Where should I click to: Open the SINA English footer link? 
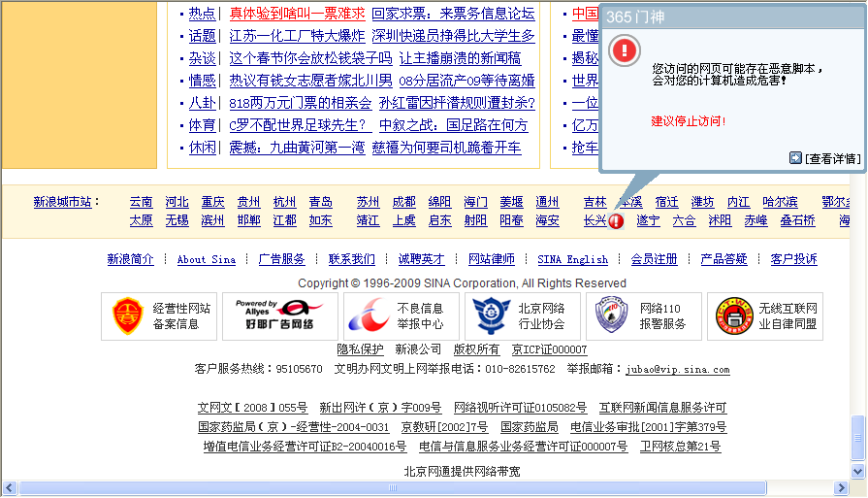pyautogui.click(x=572, y=259)
